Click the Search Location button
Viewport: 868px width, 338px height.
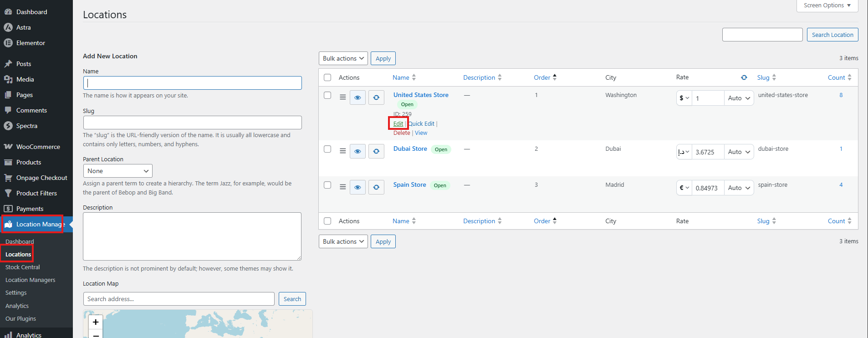pyautogui.click(x=832, y=35)
